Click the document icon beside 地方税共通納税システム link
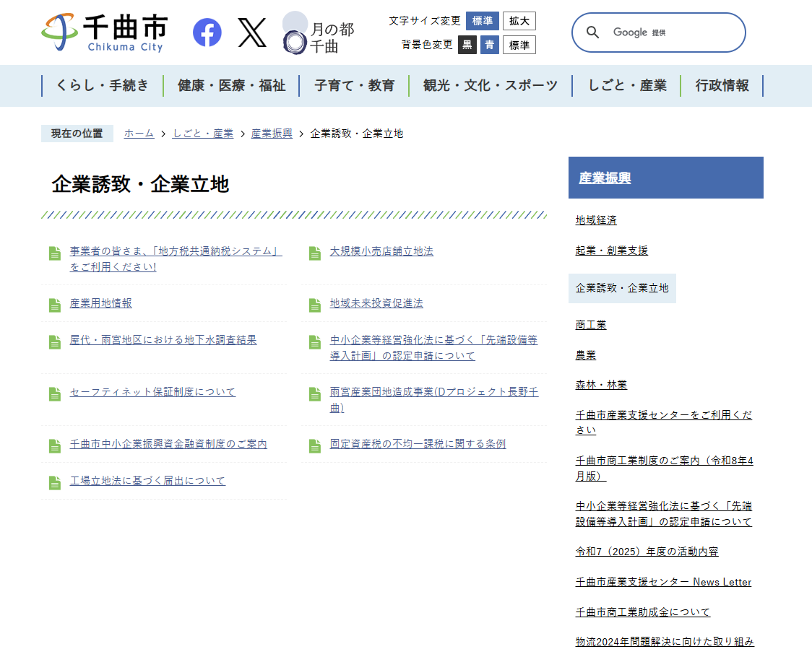The height and width of the screenshot is (657, 812). pyautogui.click(x=55, y=253)
